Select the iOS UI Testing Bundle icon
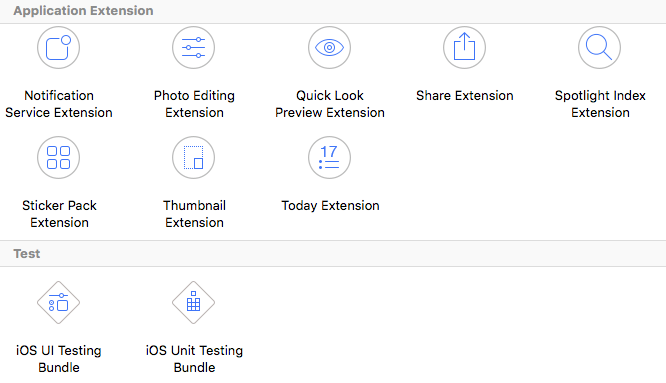The height and width of the screenshot is (383, 666). (x=58, y=302)
